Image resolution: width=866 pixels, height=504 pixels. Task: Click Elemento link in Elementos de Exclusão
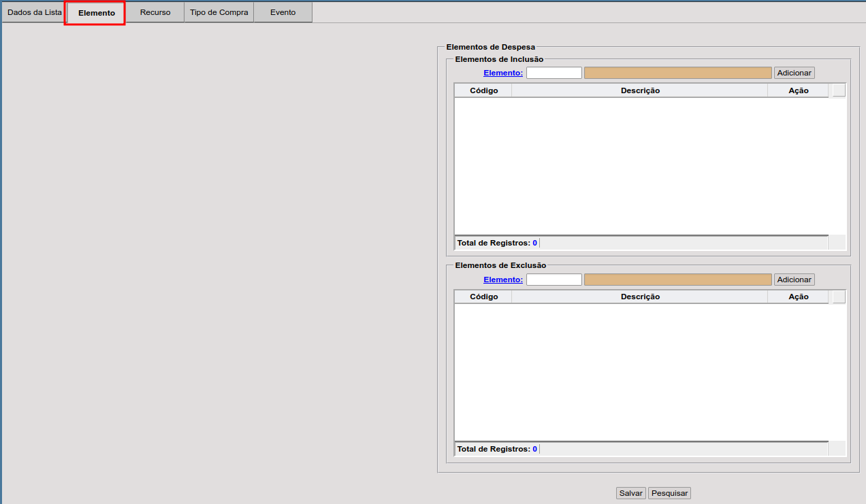coord(503,280)
